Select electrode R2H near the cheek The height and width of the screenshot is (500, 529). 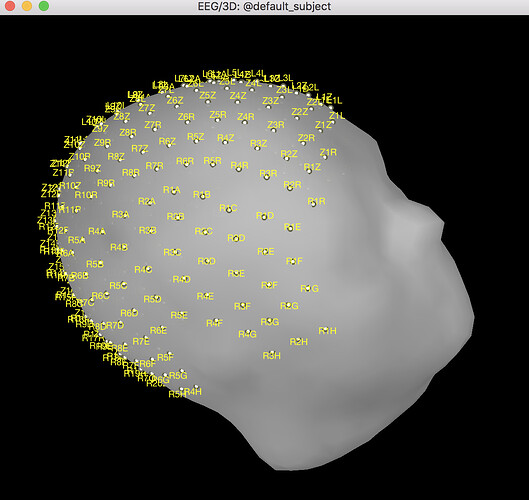tap(299, 342)
